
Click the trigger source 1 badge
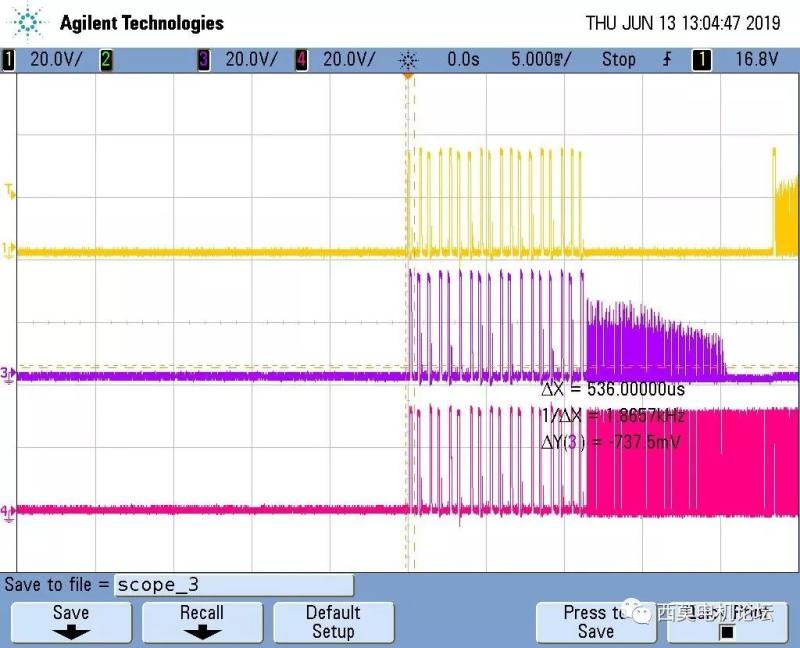(x=702, y=60)
